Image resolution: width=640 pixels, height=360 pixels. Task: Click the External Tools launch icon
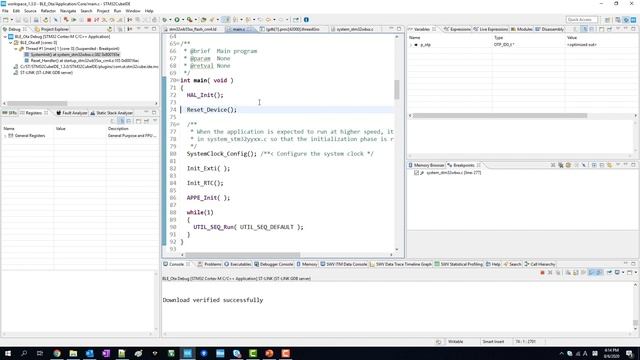[190, 20]
